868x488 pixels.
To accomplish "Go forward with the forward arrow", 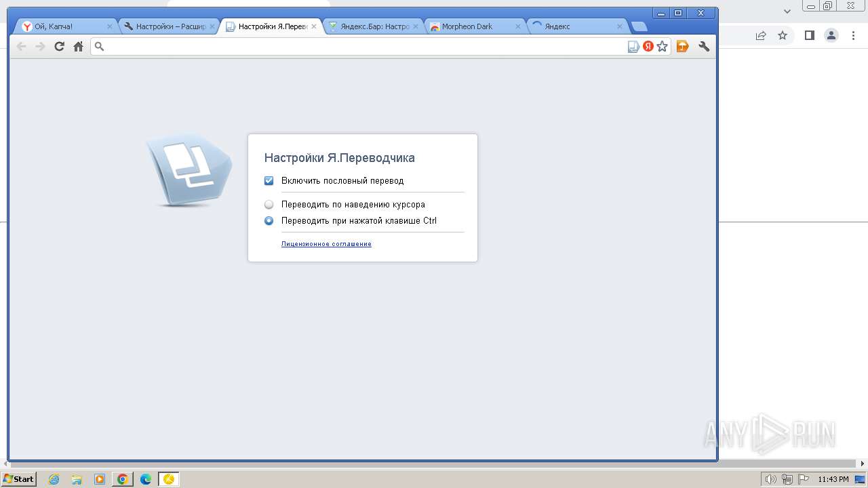I will coord(40,46).
